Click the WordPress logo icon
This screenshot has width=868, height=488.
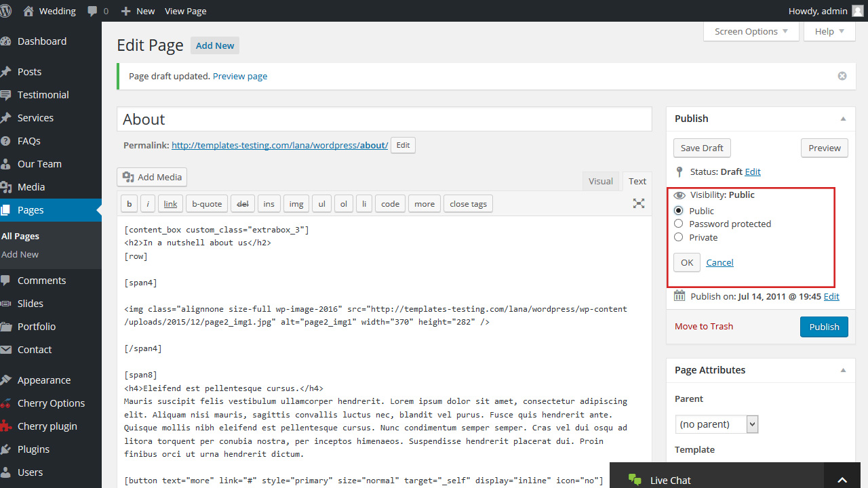point(7,11)
